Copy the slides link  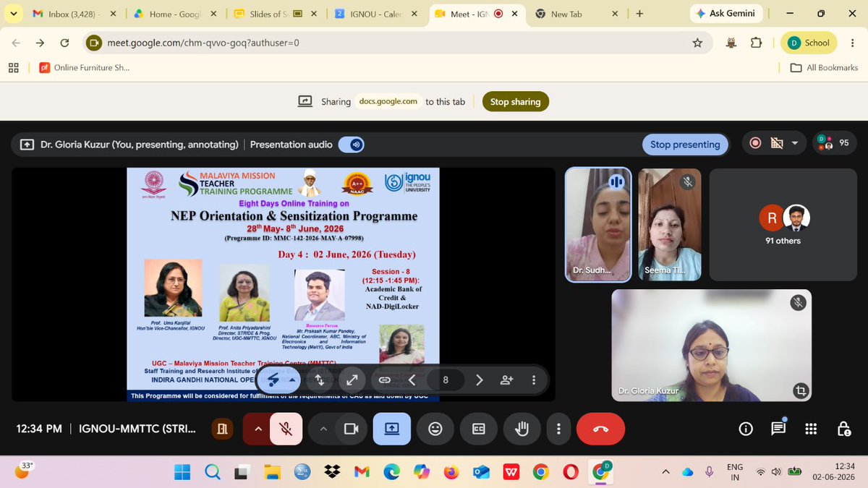pos(385,380)
